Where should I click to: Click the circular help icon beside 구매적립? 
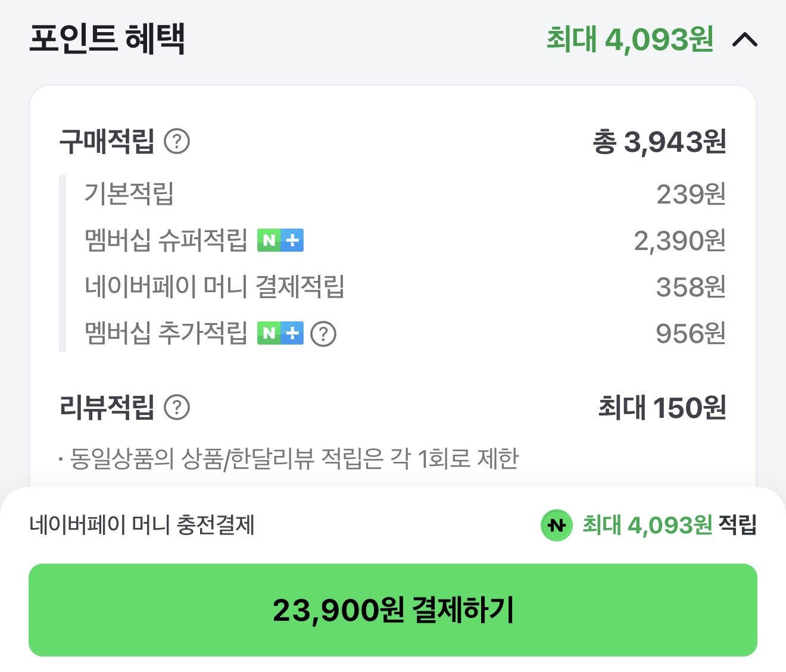[x=177, y=141]
